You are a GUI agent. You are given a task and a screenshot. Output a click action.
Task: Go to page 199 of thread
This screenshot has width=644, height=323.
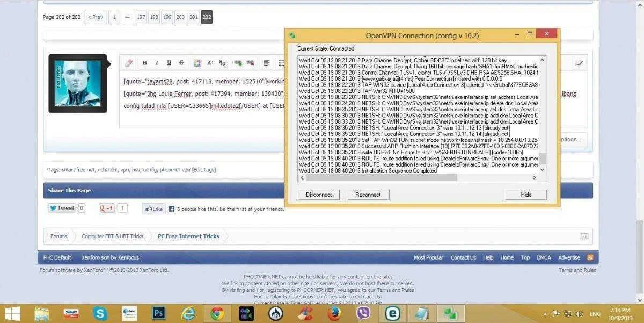(167, 17)
